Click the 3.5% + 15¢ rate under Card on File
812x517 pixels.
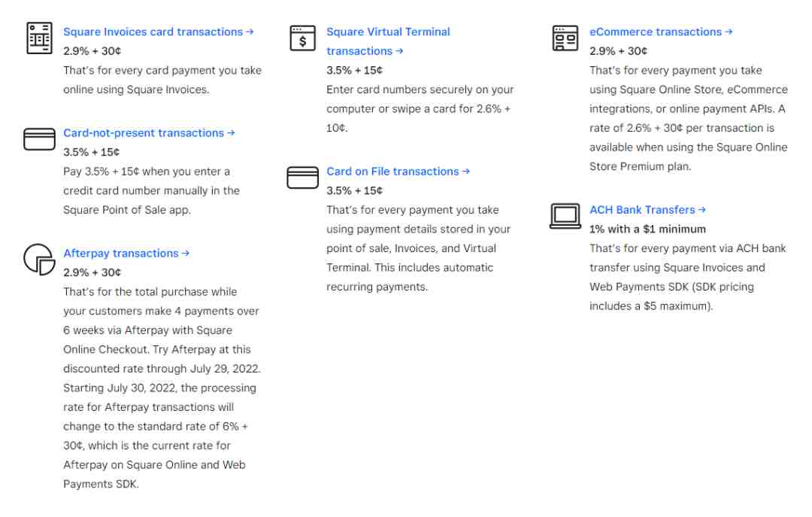coord(355,190)
